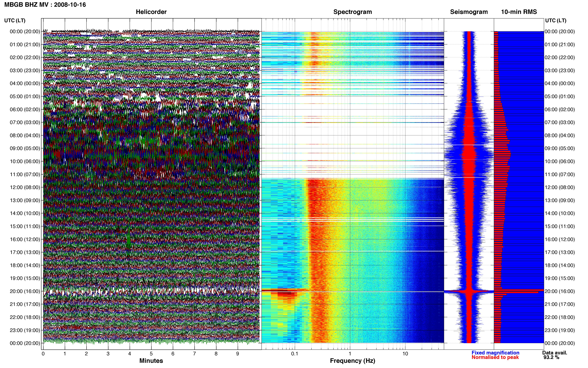Click the '5' tick on the Minutes axis
This screenshot has height=368, width=588.
pos(151,354)
